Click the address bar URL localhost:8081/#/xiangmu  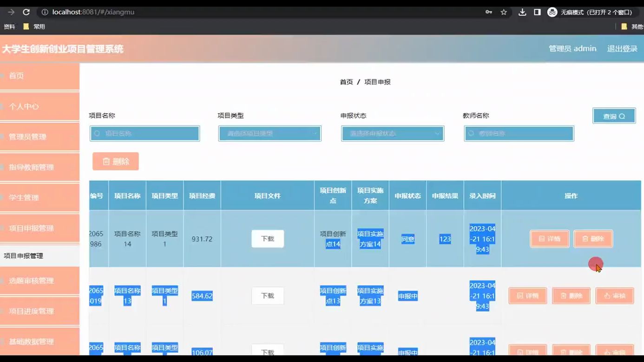point(93,12)
